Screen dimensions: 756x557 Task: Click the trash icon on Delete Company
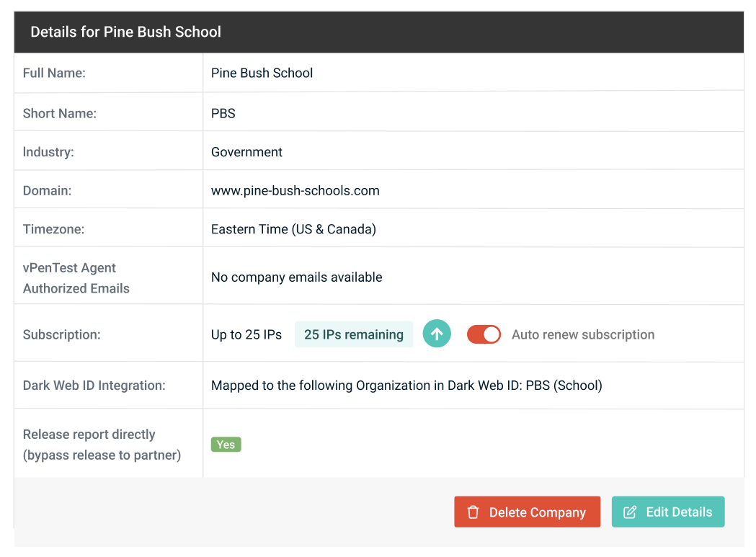pyautogui.click(x=473, y=512)
